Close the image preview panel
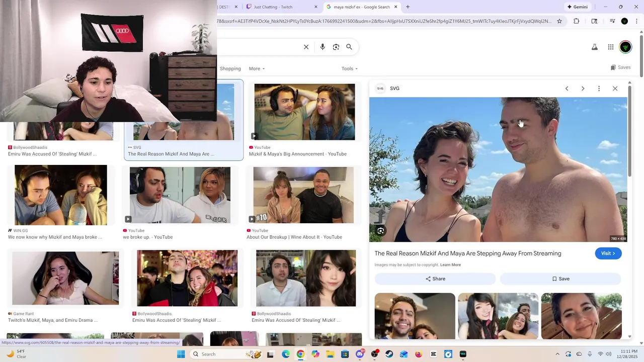This screenshot has height=362, width=644. click(615, 88)
